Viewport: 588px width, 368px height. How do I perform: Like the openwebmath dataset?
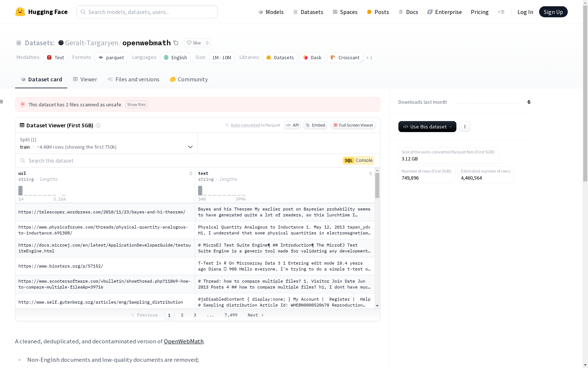pos(194,43)
